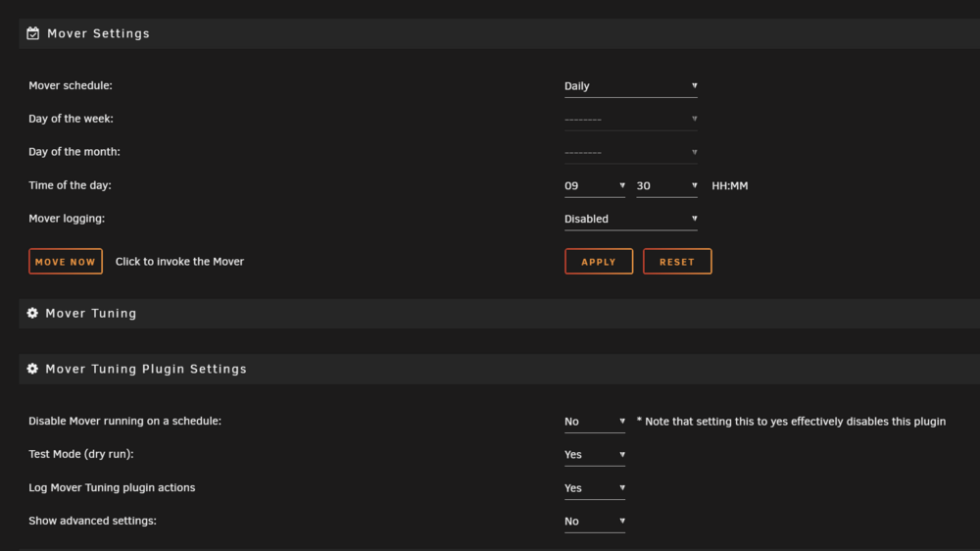The height and width of the screenshot is (551, 980).
Task: Click the 'Mover schedule:' label
Action: [x=71, y=85]
